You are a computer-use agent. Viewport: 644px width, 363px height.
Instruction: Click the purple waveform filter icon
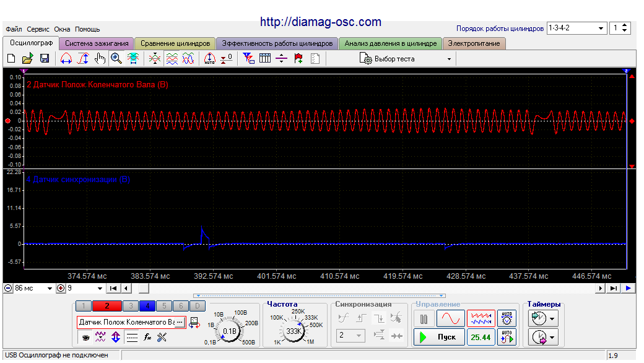tap(100, 338)
